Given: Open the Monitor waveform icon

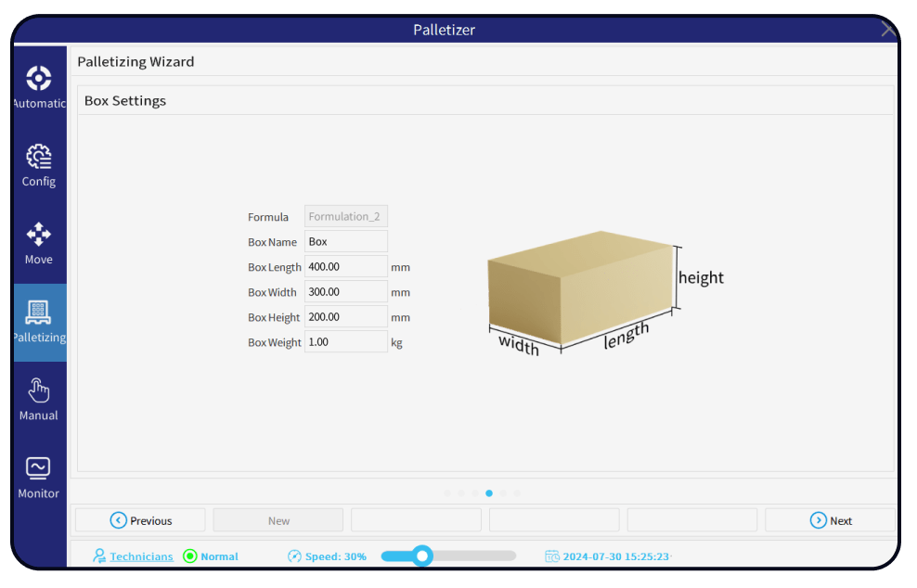Looking at the screenshot, I should point(39,467).
